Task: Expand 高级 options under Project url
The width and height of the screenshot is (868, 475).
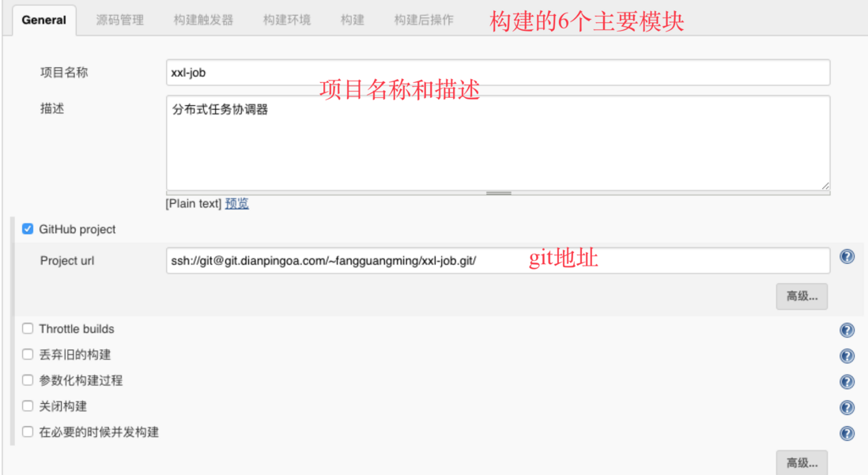Action: (802, 296)
